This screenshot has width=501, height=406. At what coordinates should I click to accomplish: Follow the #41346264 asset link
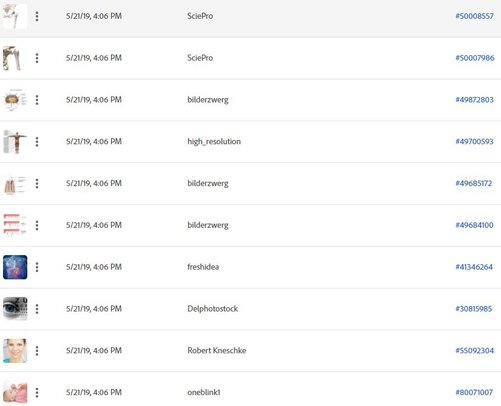[x=474, y=267]
